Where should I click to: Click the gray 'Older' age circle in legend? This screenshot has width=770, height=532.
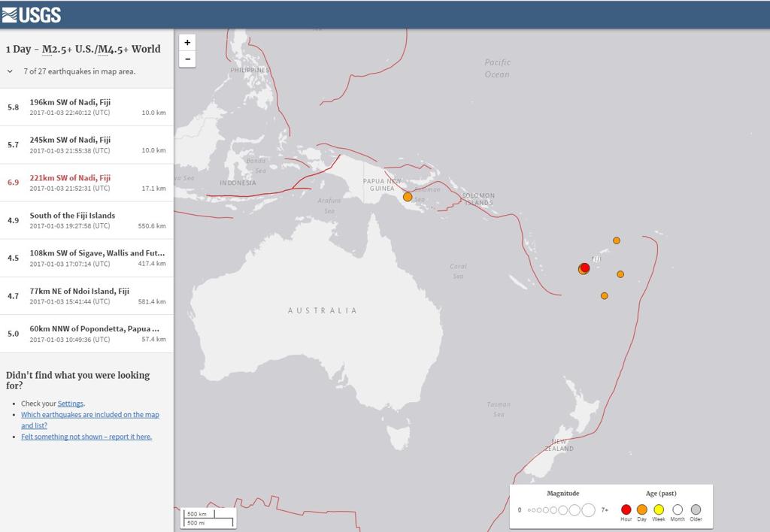tap(697, 509)
